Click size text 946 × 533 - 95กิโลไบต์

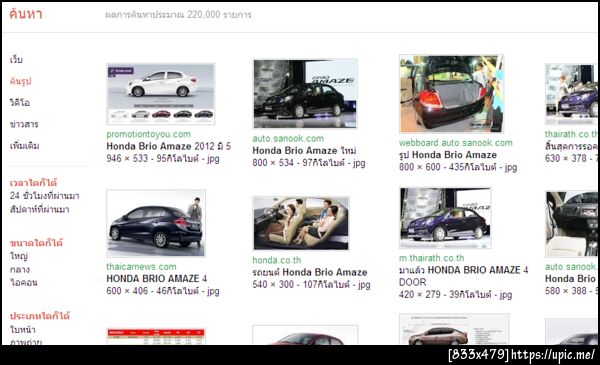[x=163, y=158]
